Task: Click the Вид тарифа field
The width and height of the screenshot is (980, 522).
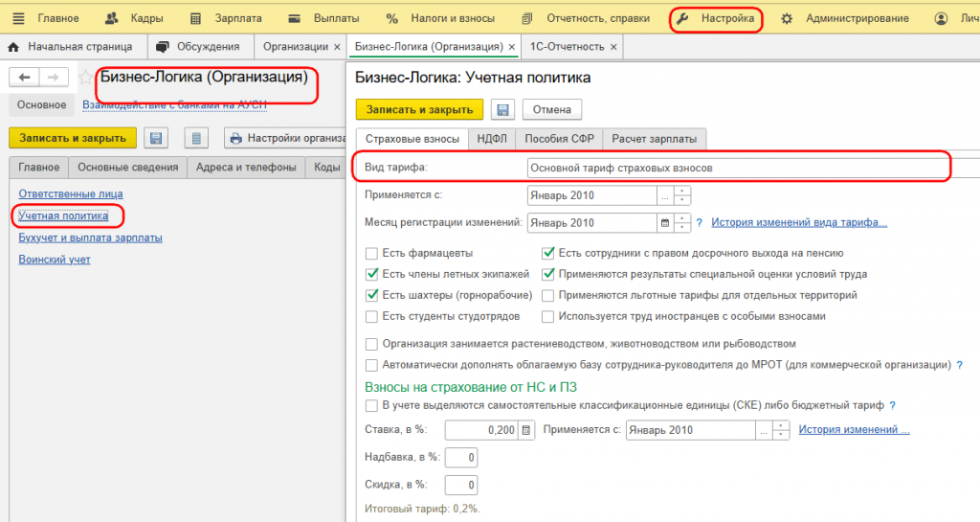Action: click(754, 168)
